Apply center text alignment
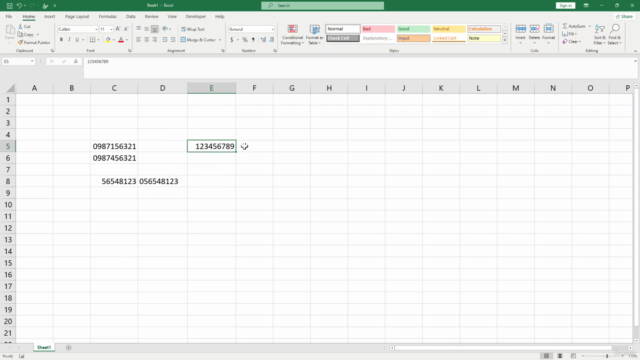 click(147, 40)
